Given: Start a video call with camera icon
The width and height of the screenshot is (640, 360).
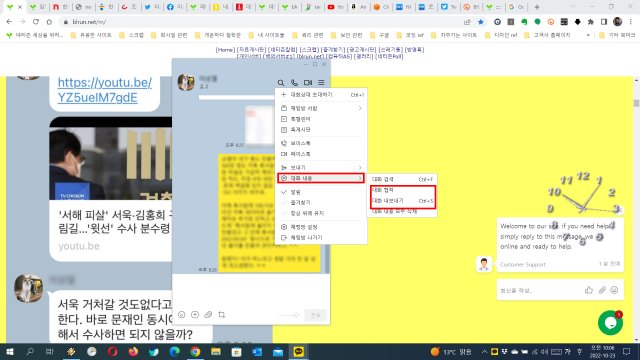Looking at the screenshot, I should [x=308, y=82].
